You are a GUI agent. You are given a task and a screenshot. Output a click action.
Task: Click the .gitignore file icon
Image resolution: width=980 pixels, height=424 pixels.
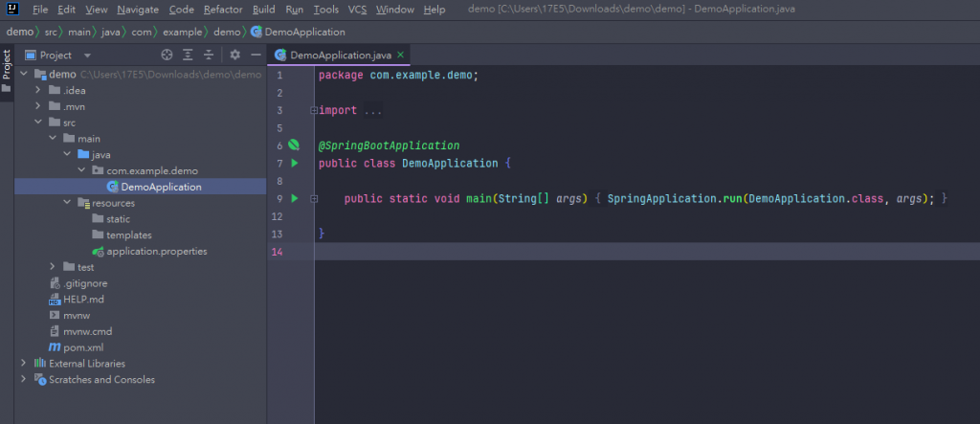(55, 283)
